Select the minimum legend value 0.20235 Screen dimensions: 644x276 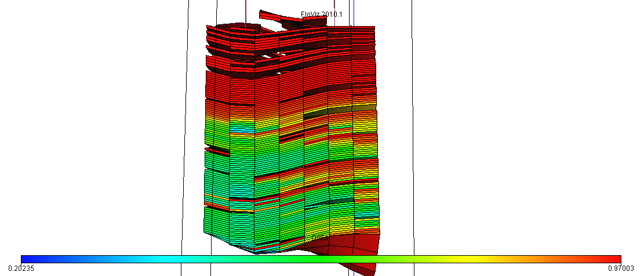pyautogui.click(x=20, y=268)
